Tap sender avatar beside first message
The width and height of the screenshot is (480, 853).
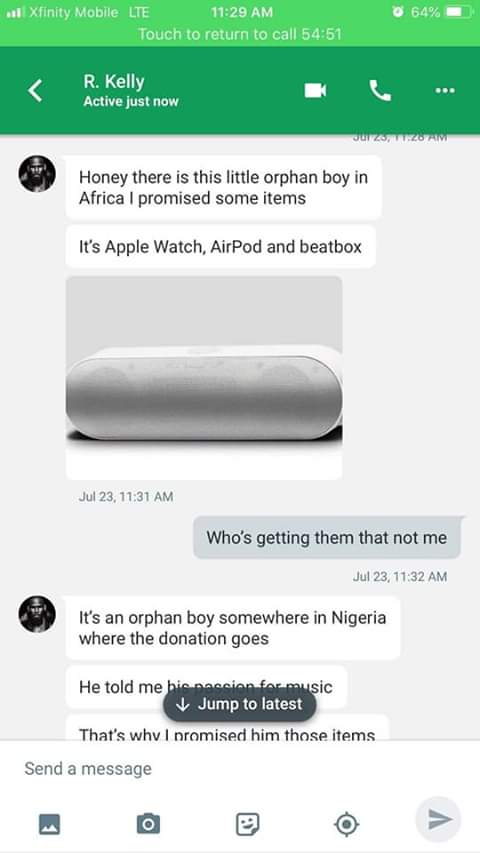pyautogui.click(x=37, y=174)
